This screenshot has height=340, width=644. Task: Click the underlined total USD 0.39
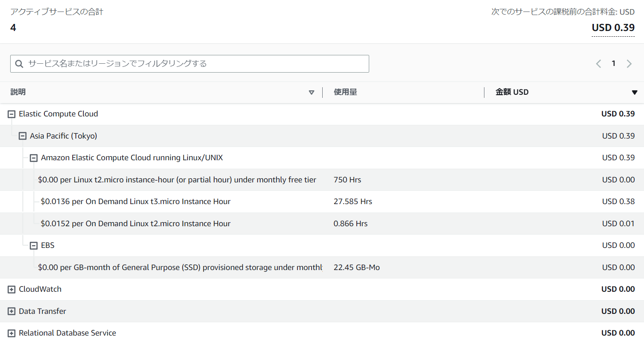(613, 28)
